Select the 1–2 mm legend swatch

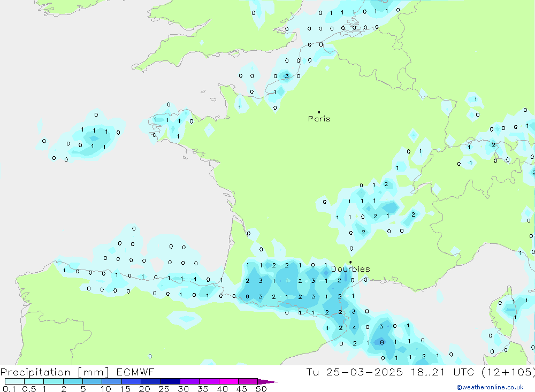[x=53, y=381]
